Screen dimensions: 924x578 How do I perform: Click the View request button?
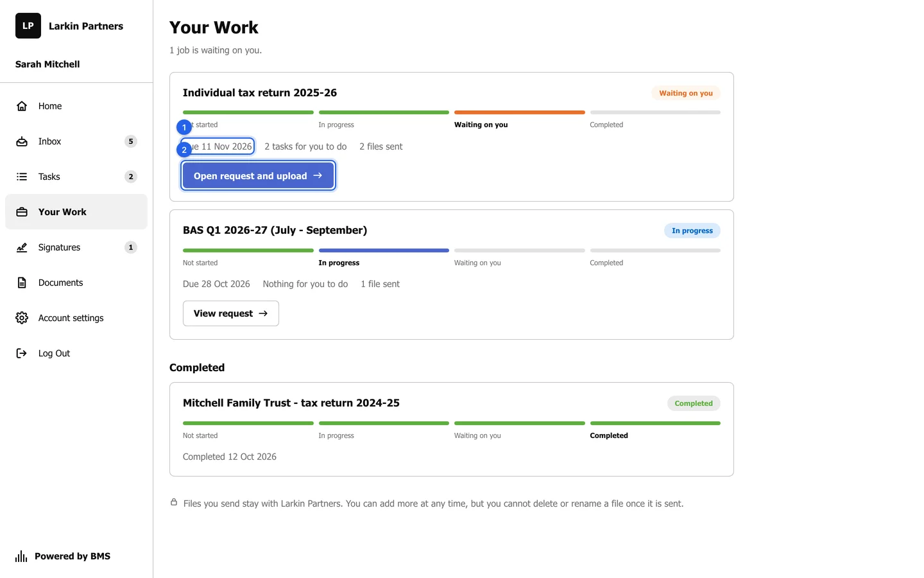[231, 313]
